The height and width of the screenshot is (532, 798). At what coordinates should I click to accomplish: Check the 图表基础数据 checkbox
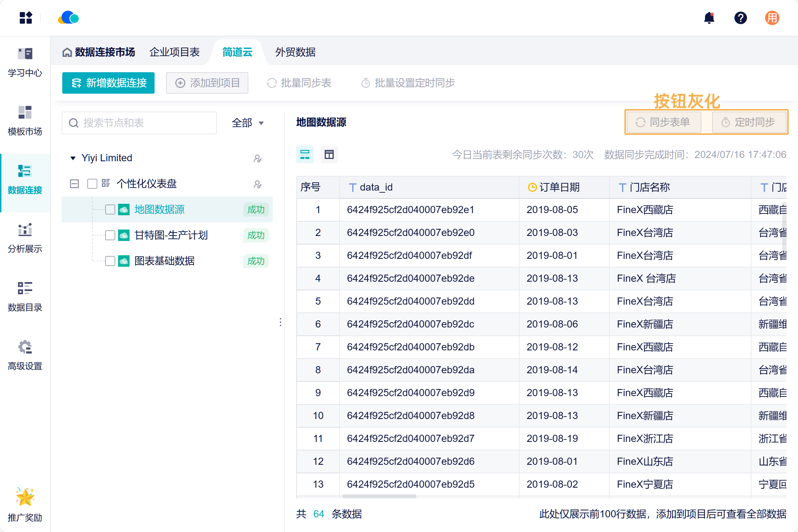tap(110, 261)
